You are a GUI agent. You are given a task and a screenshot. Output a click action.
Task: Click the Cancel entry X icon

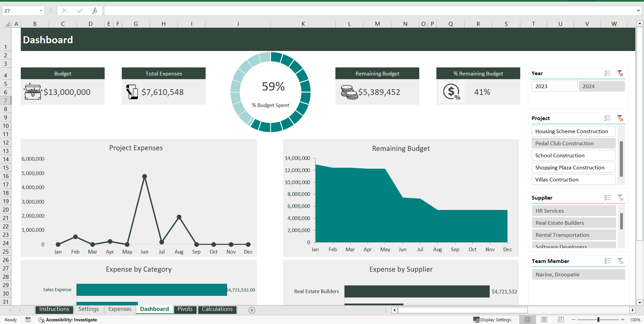pyautogui.click(x=64, y=11)
